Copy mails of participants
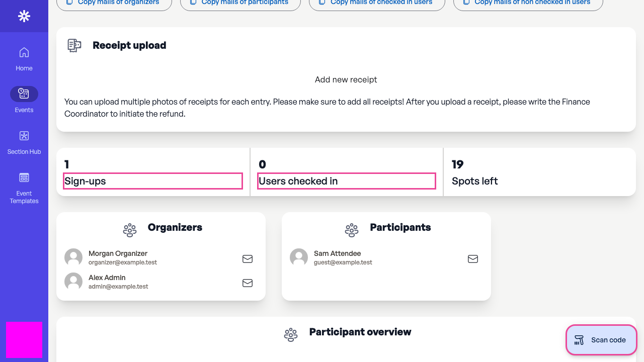The width and height of the screenshot is (644, 362). pos(240,3)
